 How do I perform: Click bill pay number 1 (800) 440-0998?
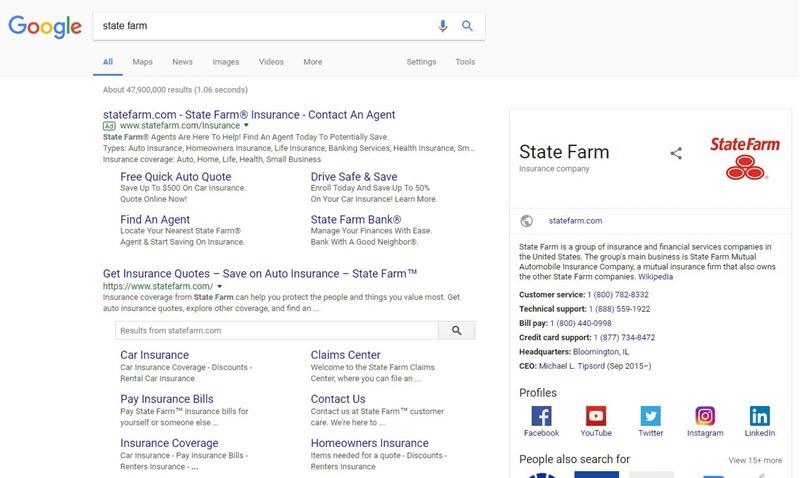point(581,323)
